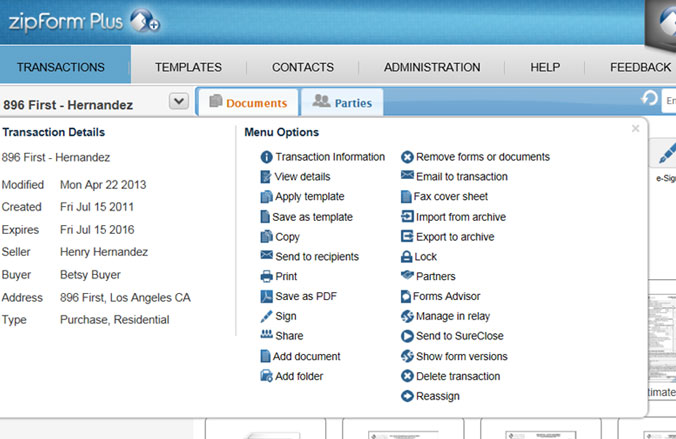Click the Save as PDF icon
This screenshot has height=439, width=676.
click(266, 296)
